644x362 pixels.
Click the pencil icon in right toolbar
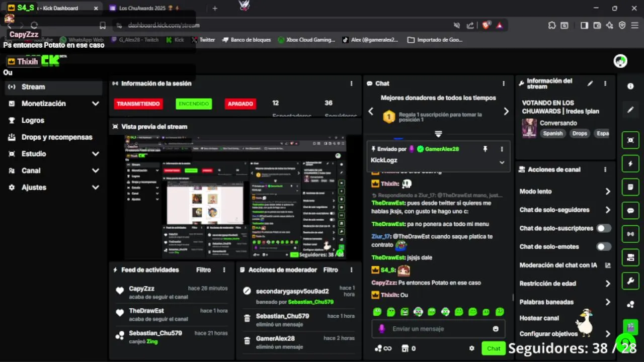(x=630, y=110)
